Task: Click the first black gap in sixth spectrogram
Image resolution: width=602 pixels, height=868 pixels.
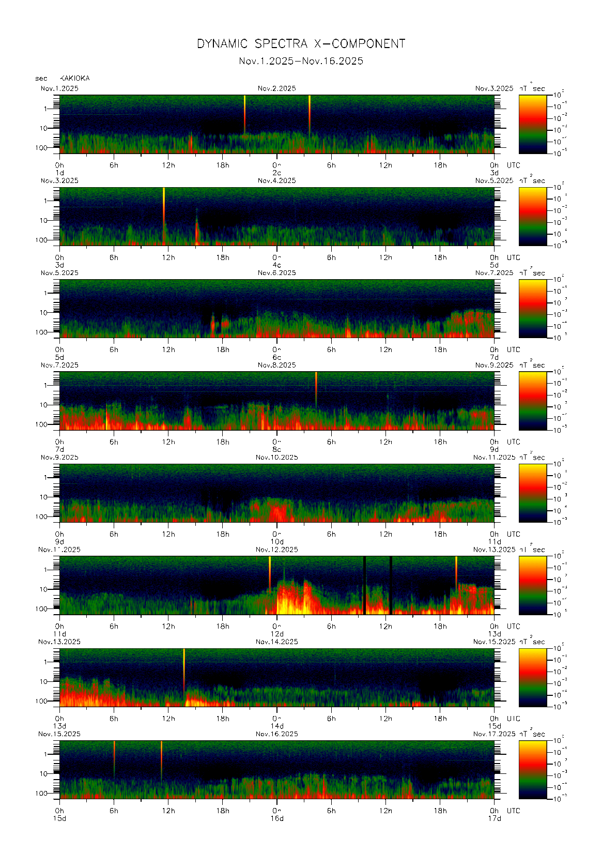Action: click(364, 585)
